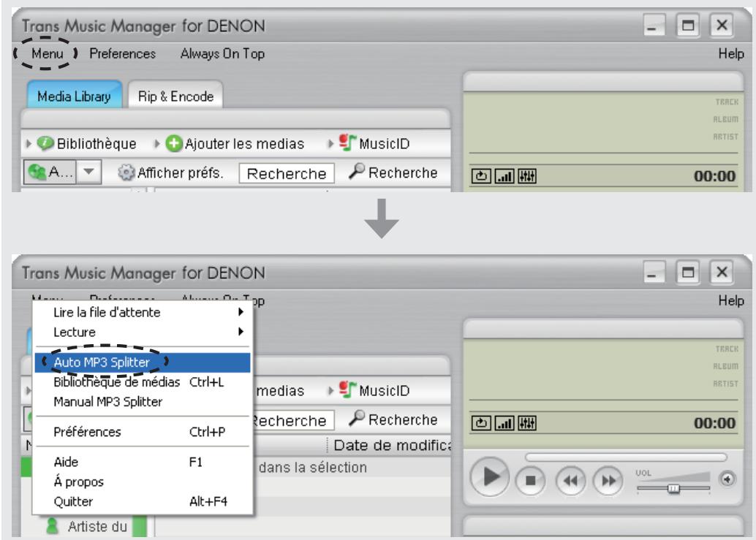Viewport: 756px width, 540px height.
Task: Toggle Always On Top in upper window
Action: pyautogui.click(x=222, y=53)
